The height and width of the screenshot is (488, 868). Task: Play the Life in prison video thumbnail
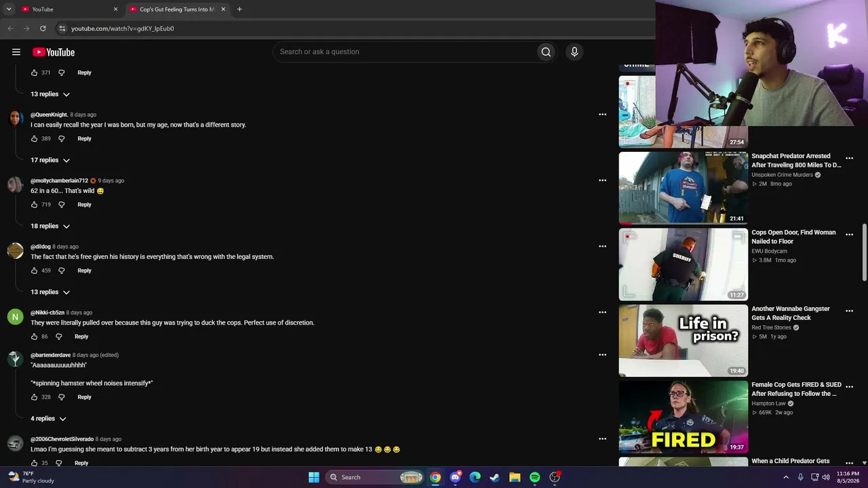684,340
